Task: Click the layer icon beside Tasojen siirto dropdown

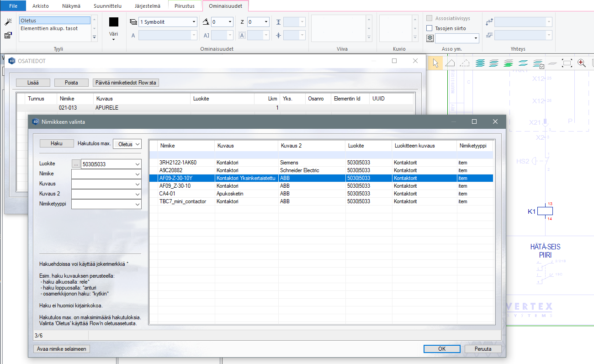Action: pyautogui.click(x=430, y=38)
